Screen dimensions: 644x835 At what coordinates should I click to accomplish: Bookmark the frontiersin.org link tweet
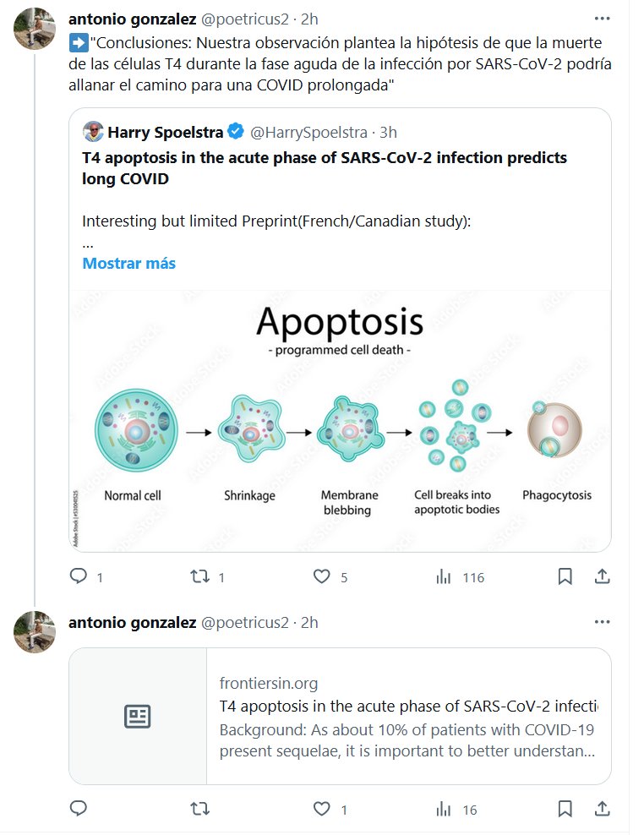565,809
